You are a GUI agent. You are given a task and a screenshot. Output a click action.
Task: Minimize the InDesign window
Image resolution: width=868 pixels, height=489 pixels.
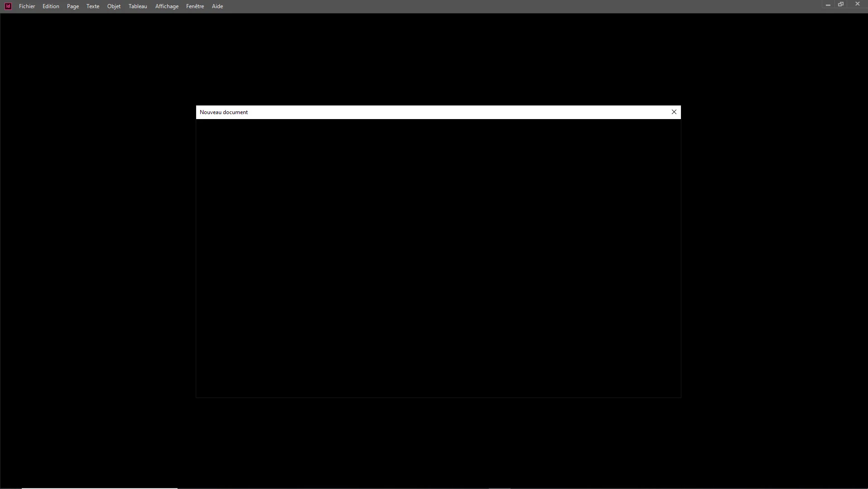click(828, 5)
